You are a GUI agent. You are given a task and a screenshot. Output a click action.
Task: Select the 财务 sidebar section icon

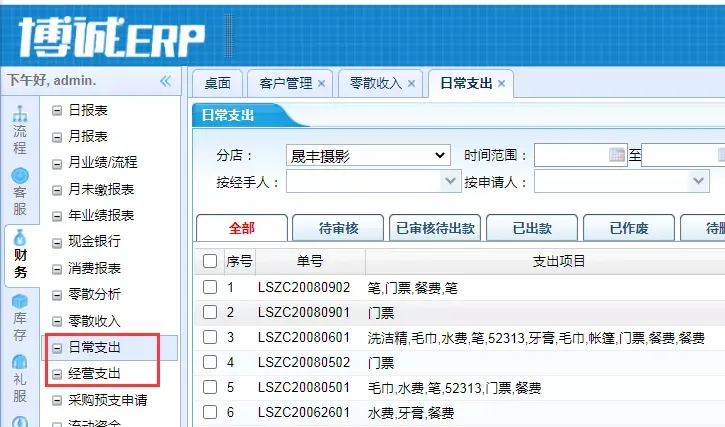tap(20, 255)
